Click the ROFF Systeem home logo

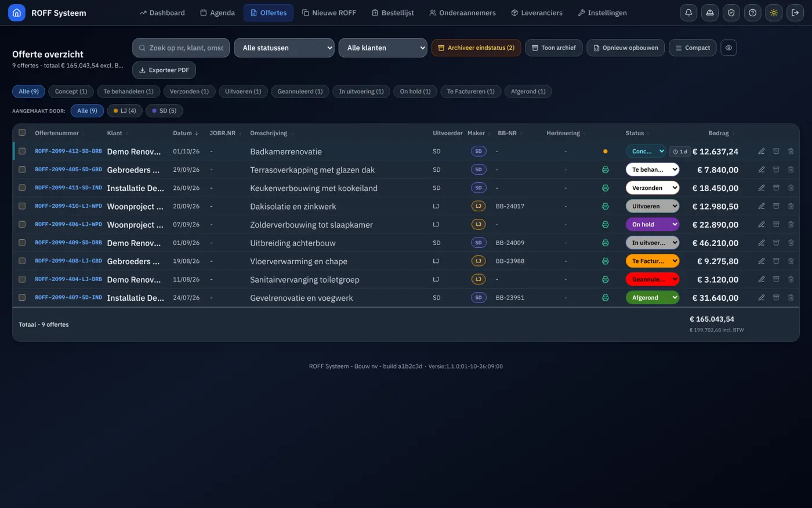(x=17, y=13)
